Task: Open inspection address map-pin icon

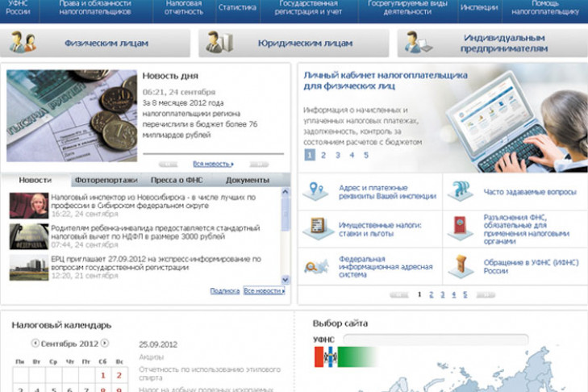Action: 315,191
